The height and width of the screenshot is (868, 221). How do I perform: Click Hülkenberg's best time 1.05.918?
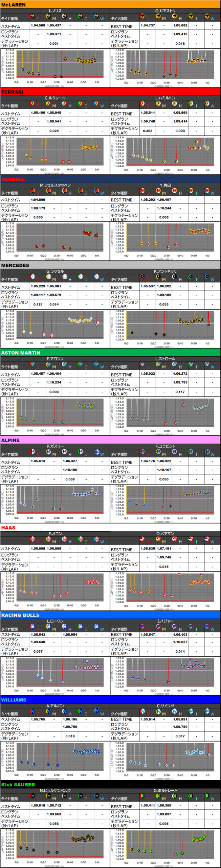(38, 805)
